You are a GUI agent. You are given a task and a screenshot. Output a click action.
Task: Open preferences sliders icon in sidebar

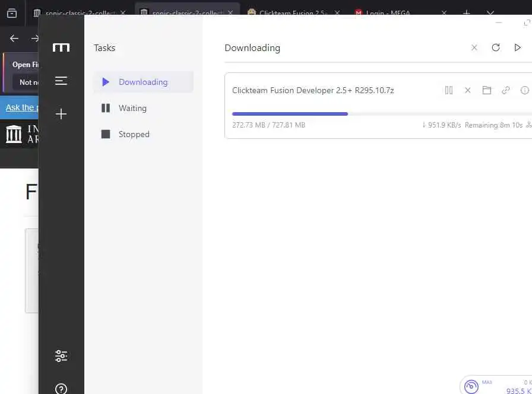(61, 355)
